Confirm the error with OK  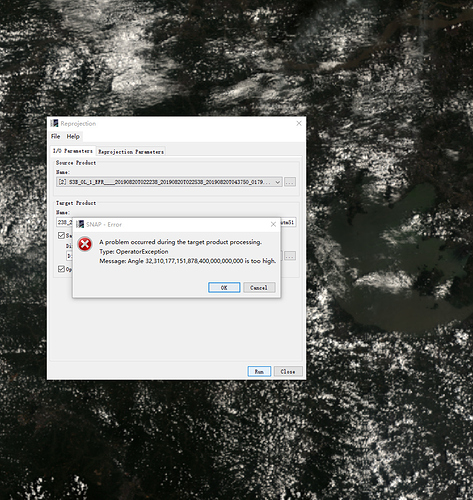224,287
